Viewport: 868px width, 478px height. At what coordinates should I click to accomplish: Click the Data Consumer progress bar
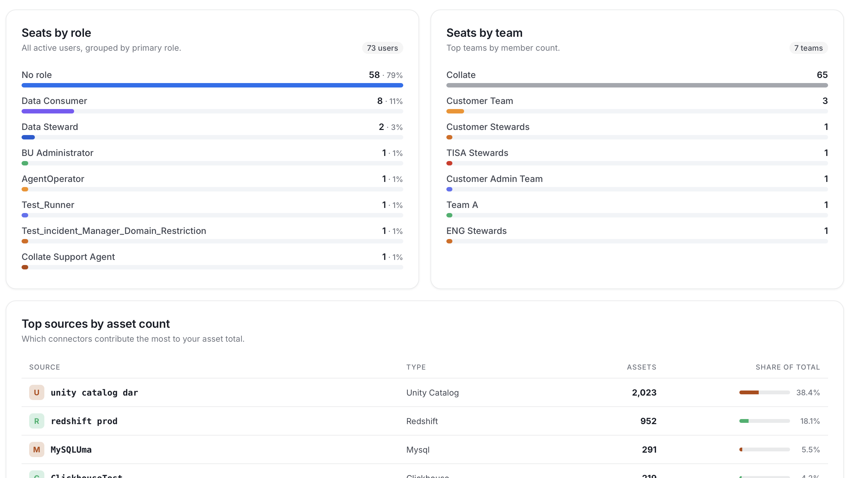pos(212,111)
